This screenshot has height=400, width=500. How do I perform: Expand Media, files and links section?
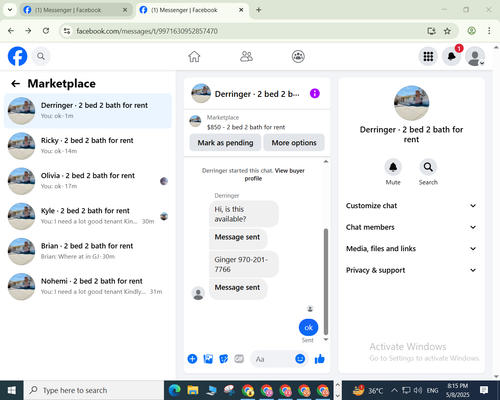[x=411, y=249]
